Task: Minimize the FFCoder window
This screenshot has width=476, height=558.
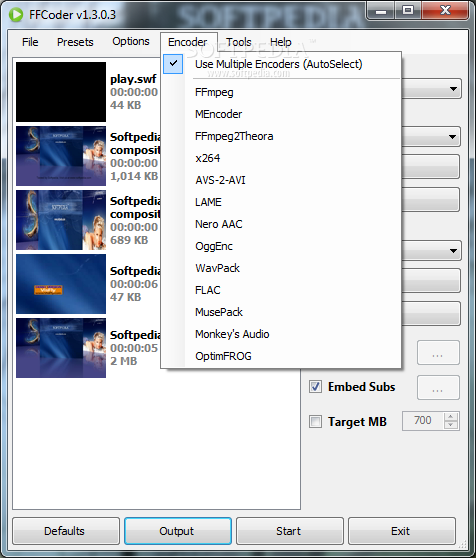Action: point(381,11)
